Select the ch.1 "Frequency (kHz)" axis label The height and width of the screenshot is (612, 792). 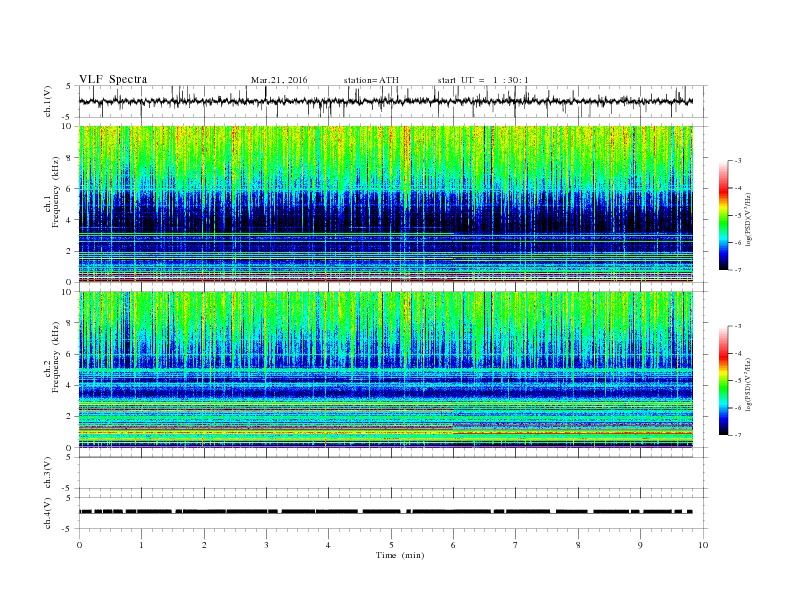coord(56,192)
